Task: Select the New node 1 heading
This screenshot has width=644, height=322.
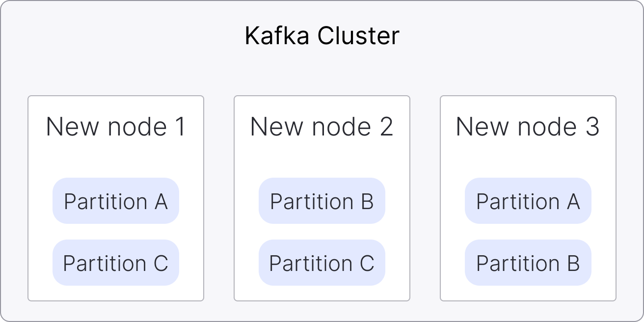Action: [x=116, y=127]
